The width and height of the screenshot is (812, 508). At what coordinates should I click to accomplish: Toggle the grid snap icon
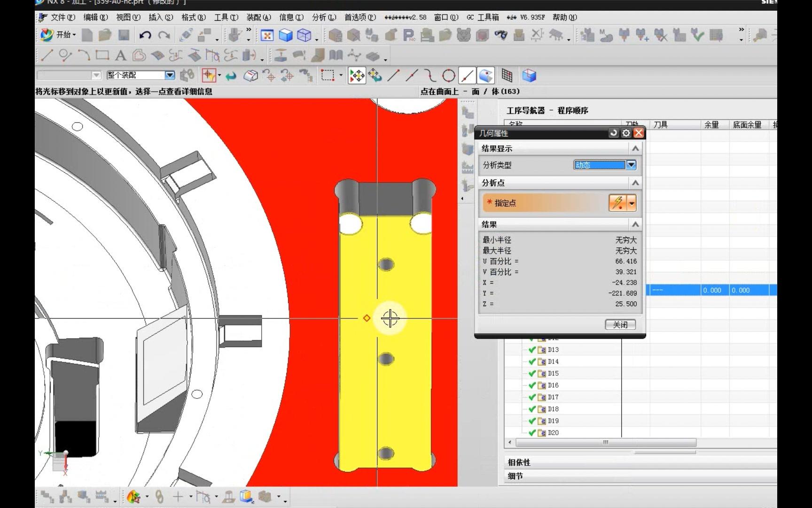point(507,75)
